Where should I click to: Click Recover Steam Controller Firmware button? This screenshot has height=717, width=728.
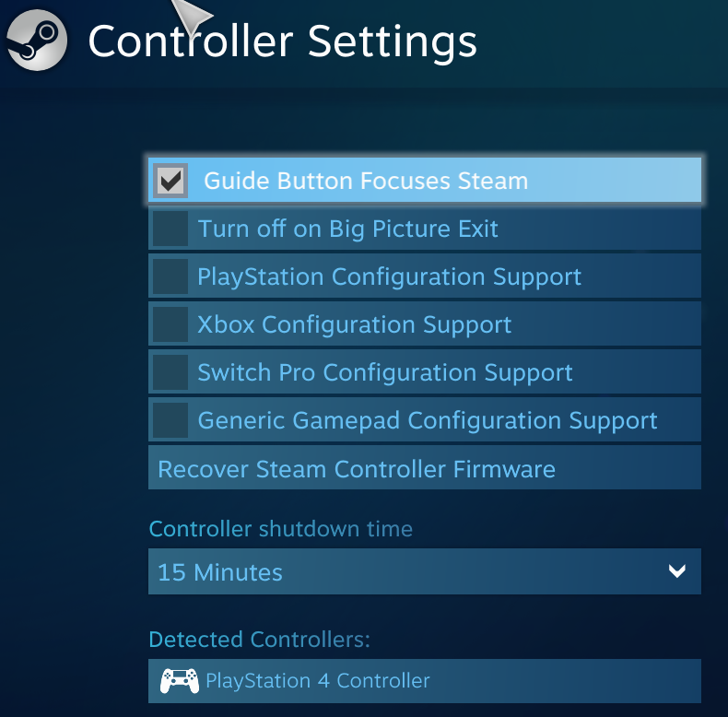[x=357, y=469]
